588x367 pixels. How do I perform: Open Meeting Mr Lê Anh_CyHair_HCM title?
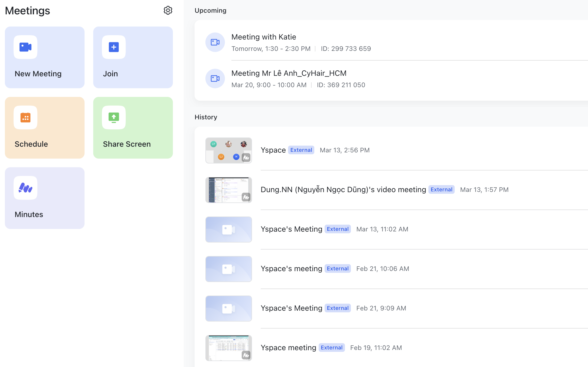[289, 73]
